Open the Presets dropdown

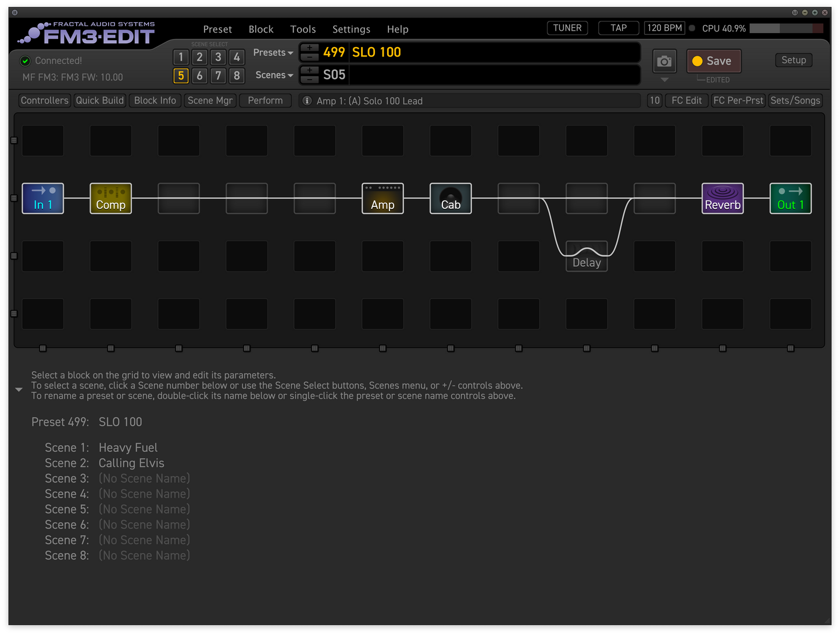pos(273,52)
